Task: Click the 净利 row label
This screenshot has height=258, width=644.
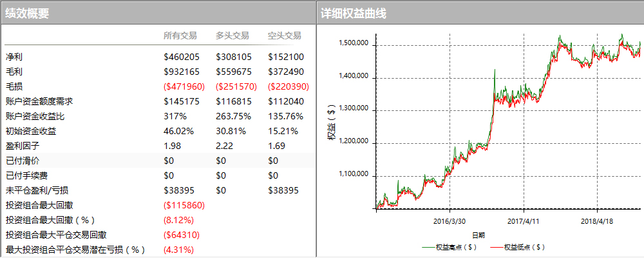Action: (x=14, y=57)
